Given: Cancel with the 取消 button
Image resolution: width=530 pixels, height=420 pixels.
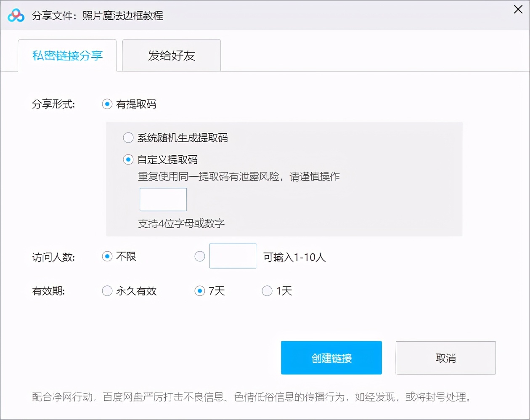Looking at the screenshot, I should (445, 358).
